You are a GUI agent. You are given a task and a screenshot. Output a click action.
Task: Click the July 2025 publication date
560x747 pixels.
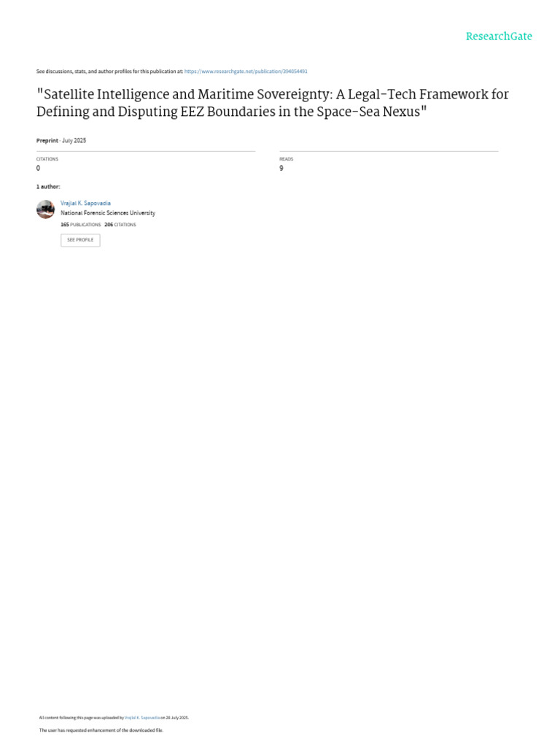(74, 140)
